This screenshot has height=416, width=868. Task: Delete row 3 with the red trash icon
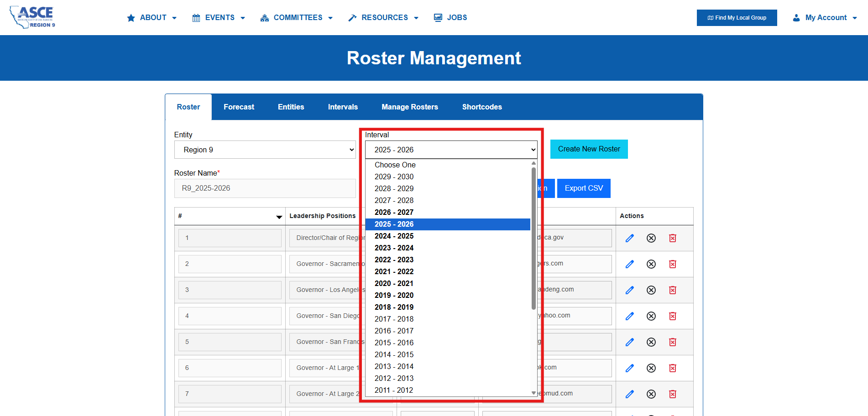[x=673, y=290]
